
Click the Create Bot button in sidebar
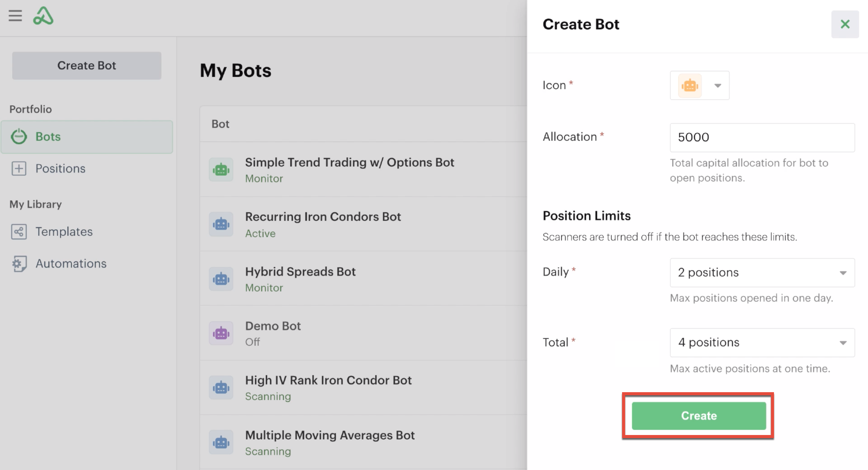(86, 65)
